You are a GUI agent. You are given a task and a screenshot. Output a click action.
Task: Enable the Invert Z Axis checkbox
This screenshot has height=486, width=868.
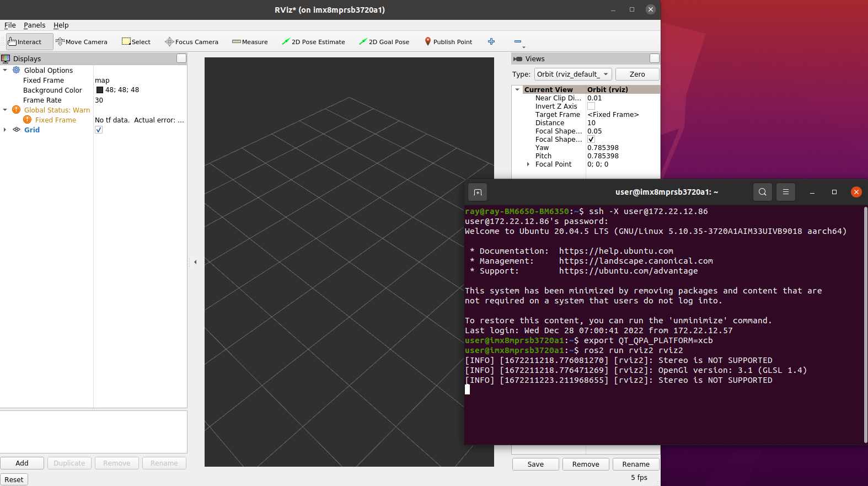pos(591,106)
